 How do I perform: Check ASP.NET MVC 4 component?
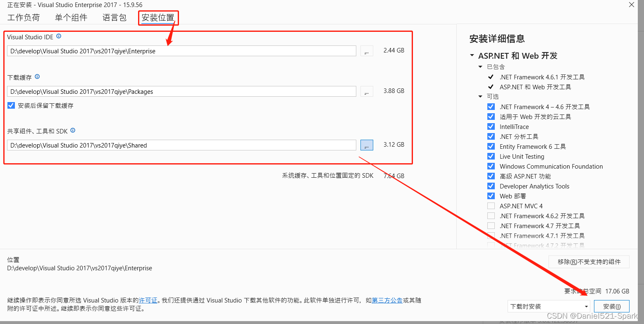coord(491,206)
